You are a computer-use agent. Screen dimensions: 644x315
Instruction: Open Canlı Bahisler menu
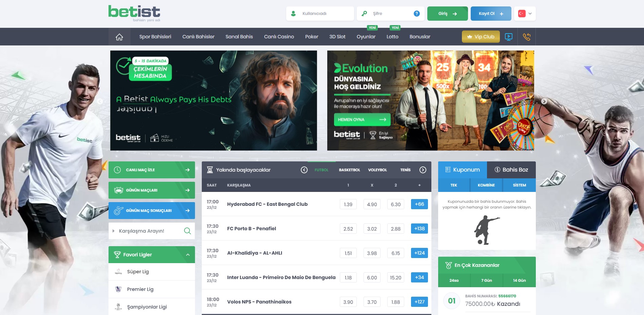click(198, 37)
